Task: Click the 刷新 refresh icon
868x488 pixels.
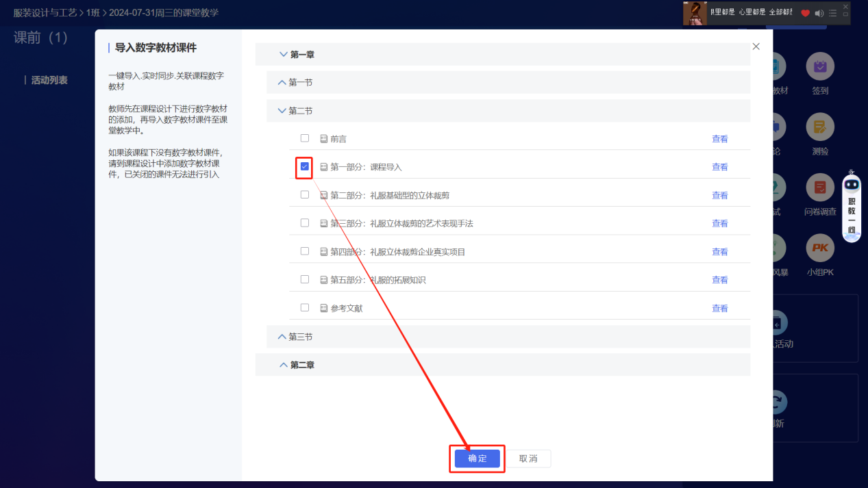Action: click(x=777, y=401)
